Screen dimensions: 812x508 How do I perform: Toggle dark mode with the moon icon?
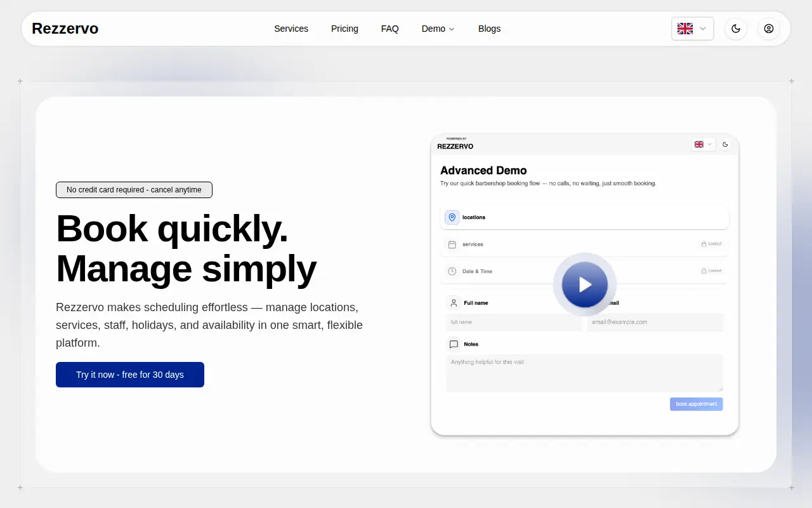tap(736, 29)
